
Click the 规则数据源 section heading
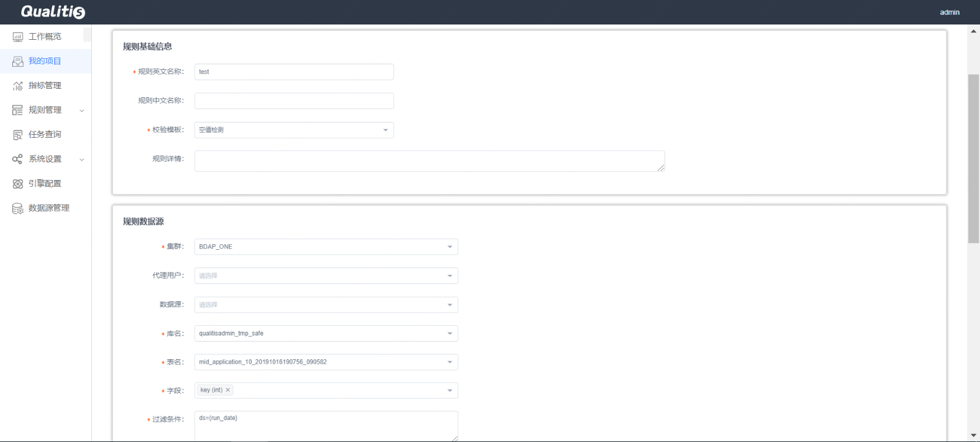(143, 222)
